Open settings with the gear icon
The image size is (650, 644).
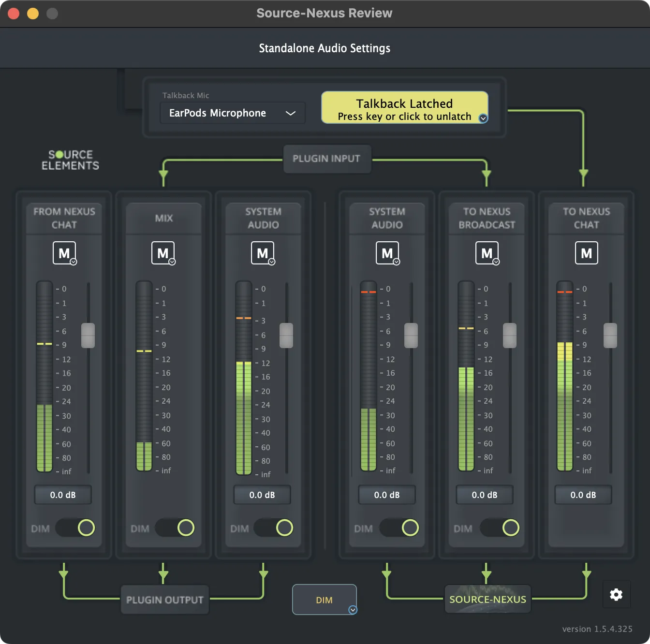tap(616, 594)
